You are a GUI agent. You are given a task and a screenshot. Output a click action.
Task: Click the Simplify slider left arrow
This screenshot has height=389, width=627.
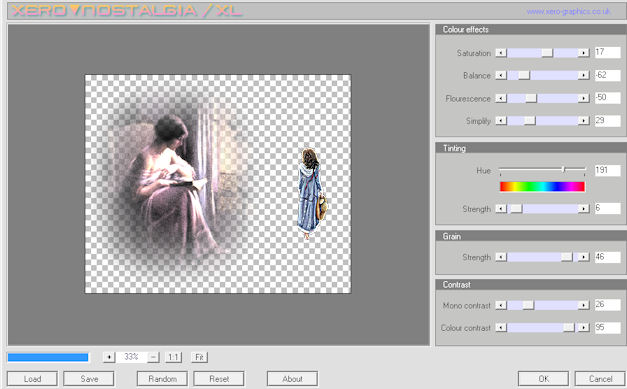pyautogui.click(x=501, y=120)
